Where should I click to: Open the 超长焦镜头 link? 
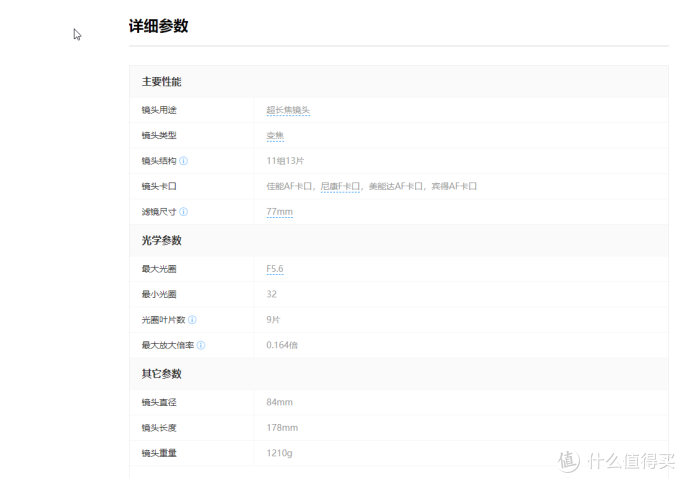[x=288, y=110]
